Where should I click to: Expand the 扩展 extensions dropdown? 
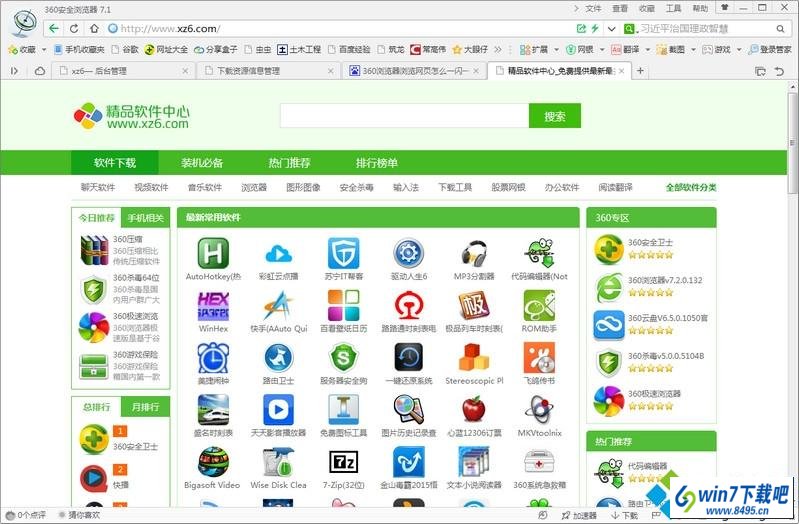(x=551, y=49)
